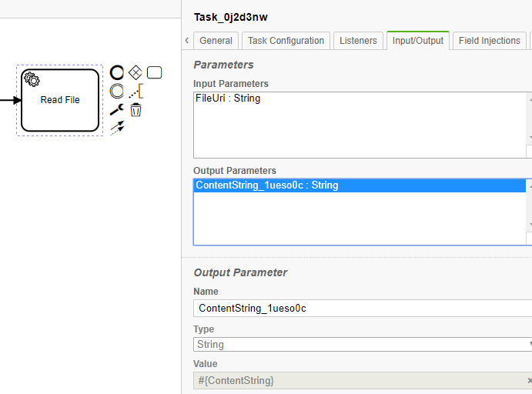The image size is (532, 394).
Task: Click the output parameter Name field
Action: [362, 309]
